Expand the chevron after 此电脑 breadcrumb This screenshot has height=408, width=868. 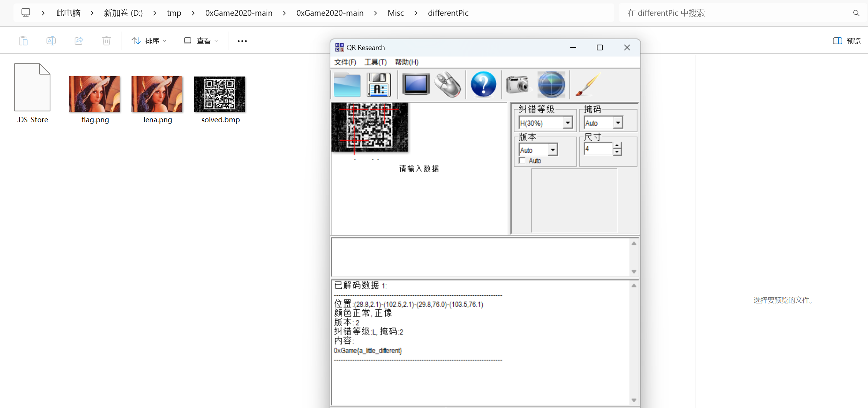click(x=92, y=13)
